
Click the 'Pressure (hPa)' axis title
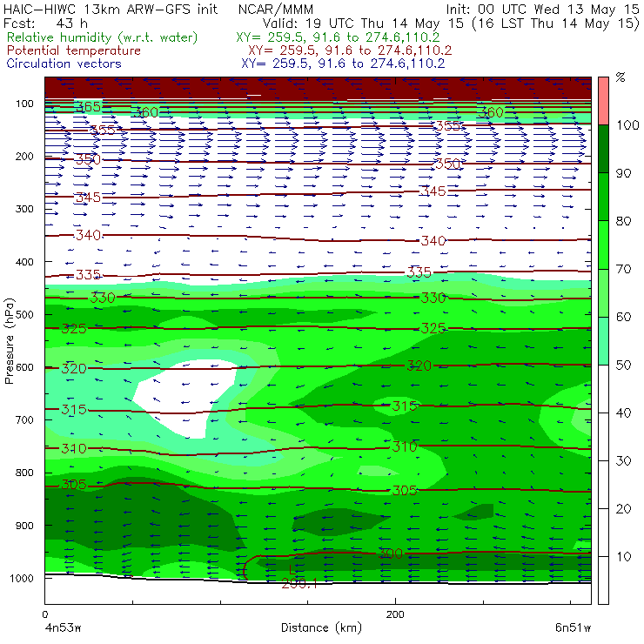point(9,341)
